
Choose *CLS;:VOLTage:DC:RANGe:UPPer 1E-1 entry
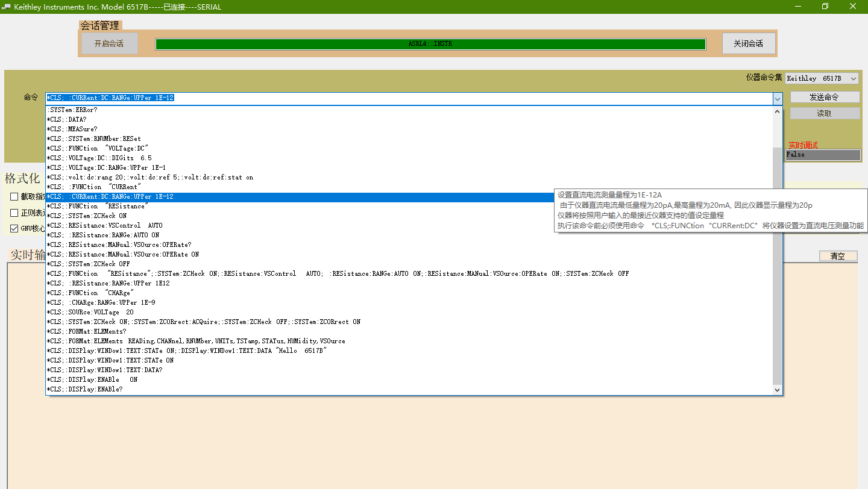point(409,167)
